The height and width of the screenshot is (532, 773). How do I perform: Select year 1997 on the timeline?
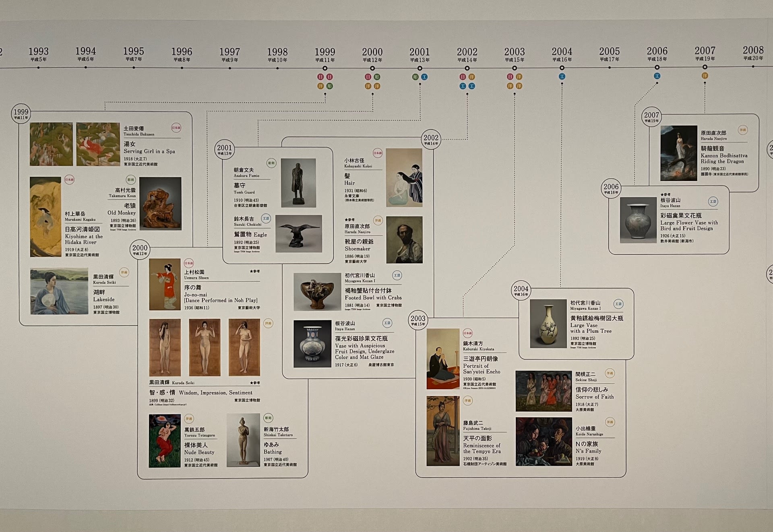pyautogui.click(x=230, y=55)
